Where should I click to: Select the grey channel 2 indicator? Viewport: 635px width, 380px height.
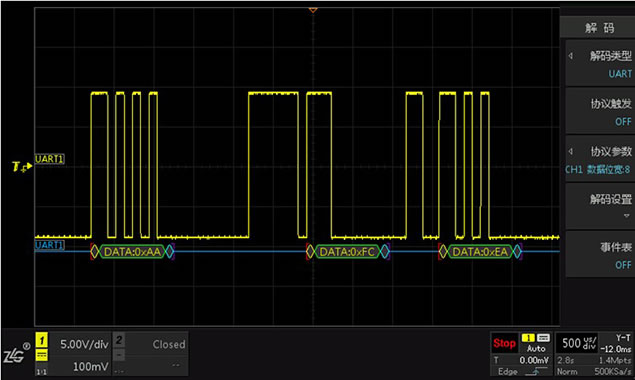(x=119, y=339)
